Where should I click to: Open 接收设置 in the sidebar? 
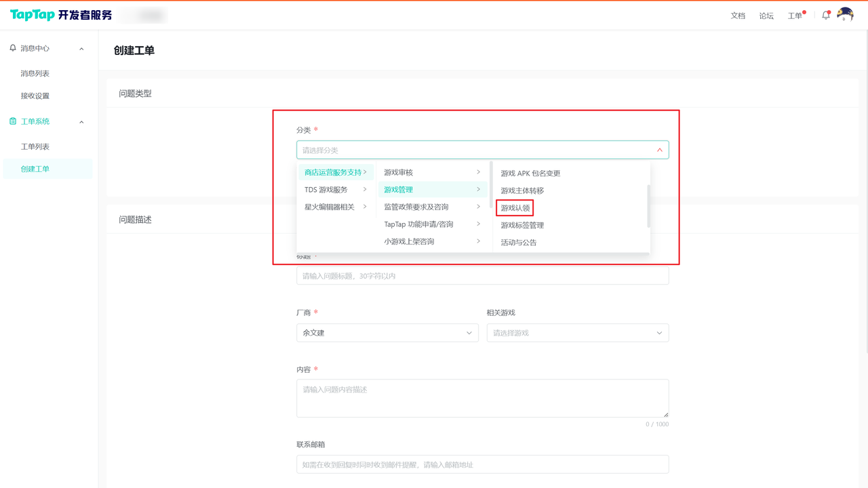[35, 96]
